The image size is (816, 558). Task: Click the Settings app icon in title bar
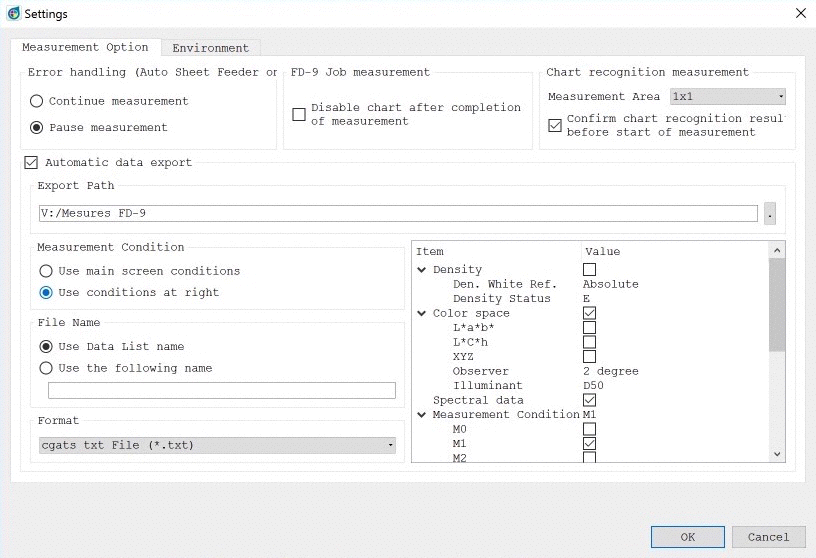coord(13,13)
